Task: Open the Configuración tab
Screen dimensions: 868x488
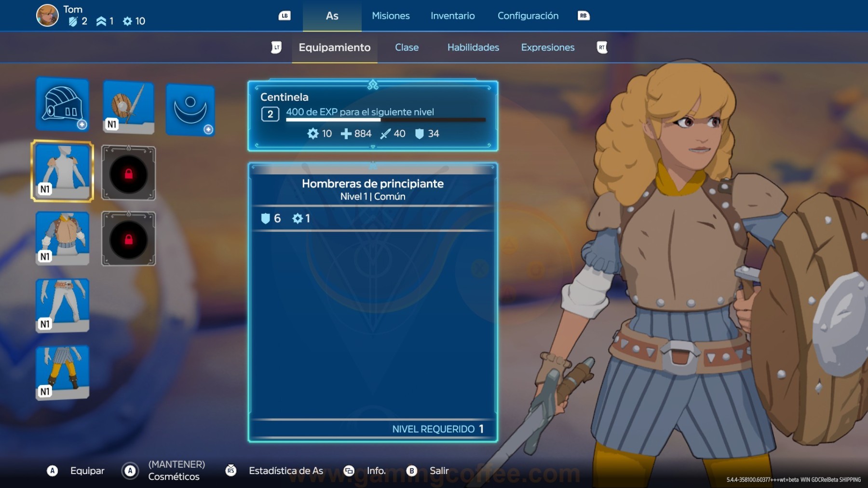Action: point(528,16)
